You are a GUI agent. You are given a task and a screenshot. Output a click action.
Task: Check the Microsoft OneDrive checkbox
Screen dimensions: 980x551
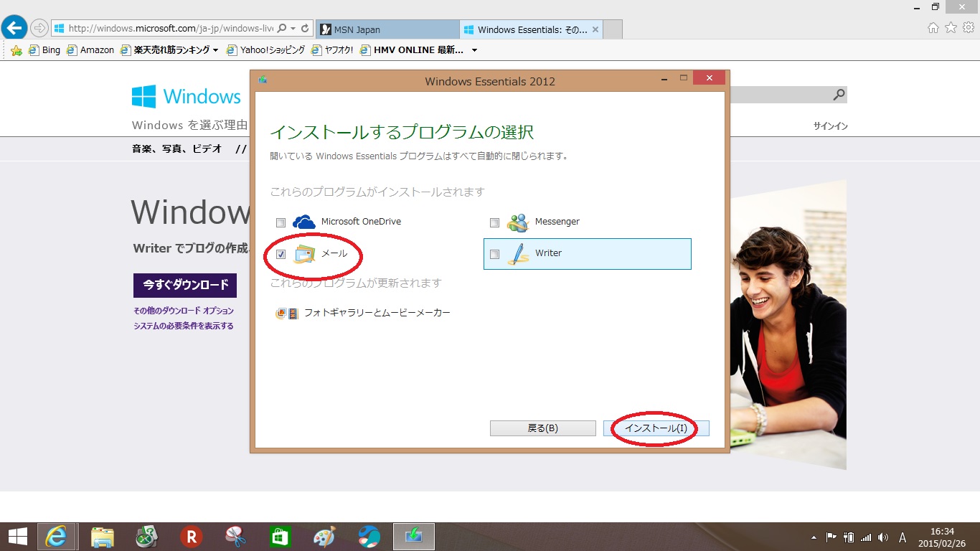[281, 222]
